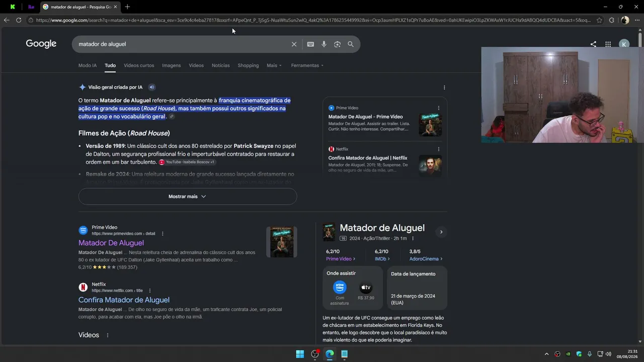The height and width of the screenshot is (362, 644).
Task: Open three-dot menu on Netflix source card
Action: pos(439,149)
